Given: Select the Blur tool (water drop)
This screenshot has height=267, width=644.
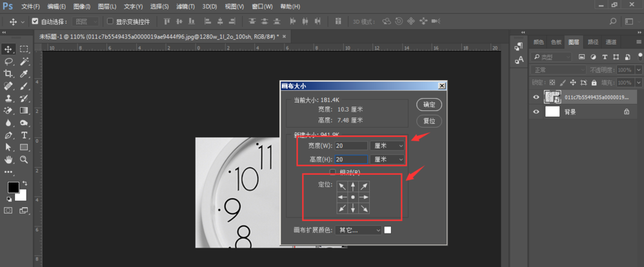Looking at the screenshot, I should point(8,123).
